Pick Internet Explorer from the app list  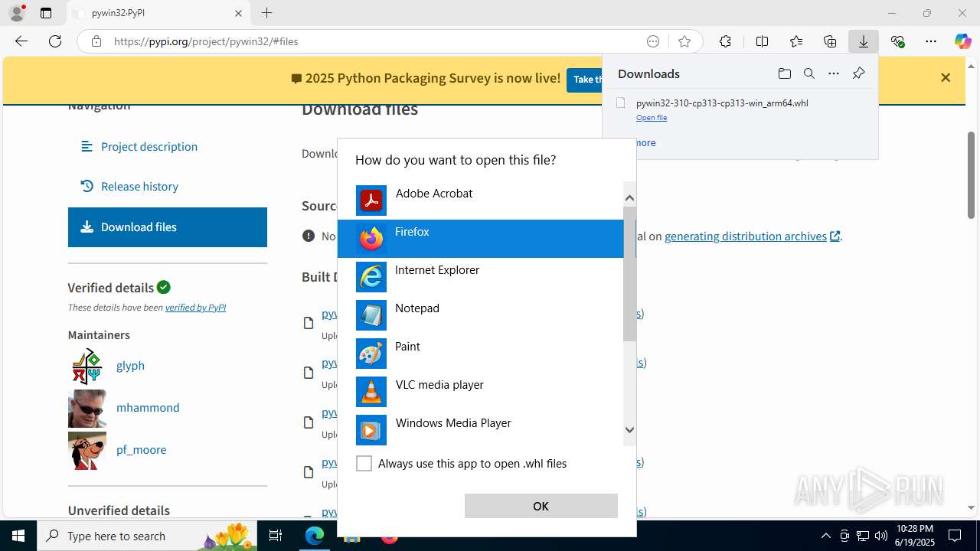[x=480, y=277]
